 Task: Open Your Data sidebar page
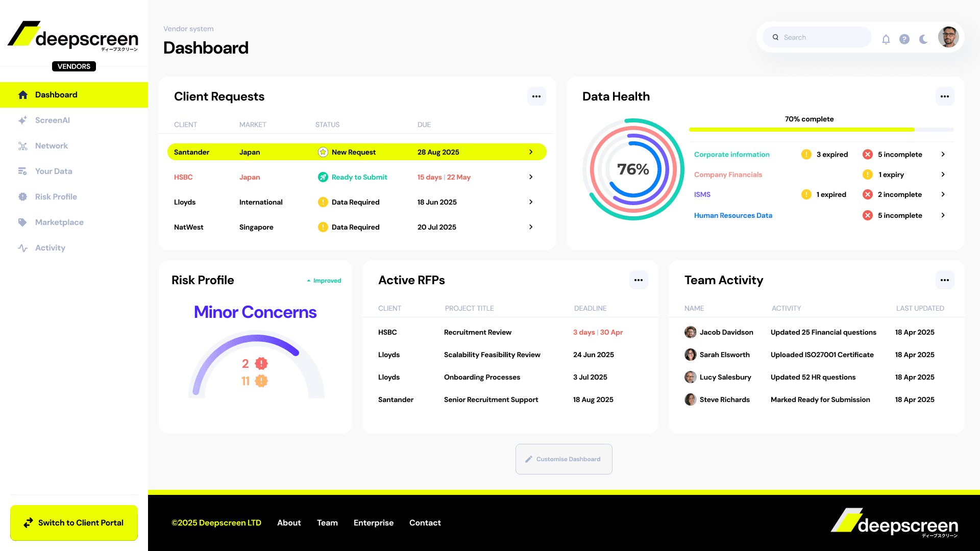click(53, 171)
